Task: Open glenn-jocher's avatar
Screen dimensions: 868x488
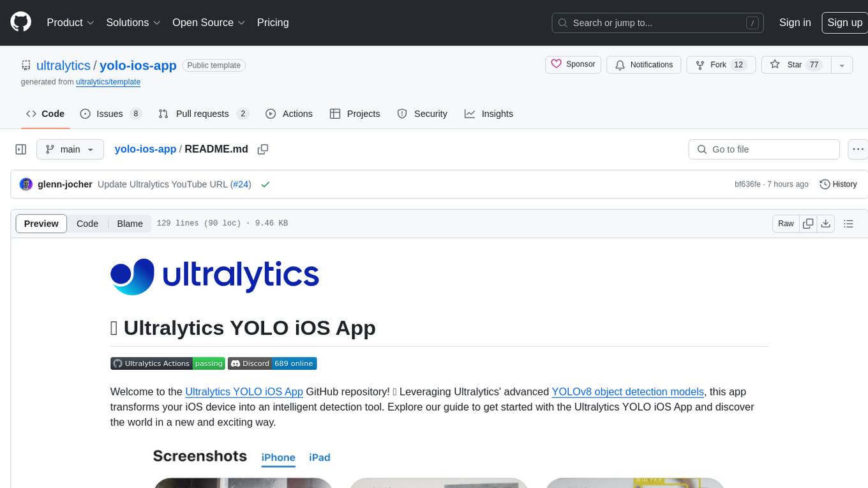Action: click(26, 184)
